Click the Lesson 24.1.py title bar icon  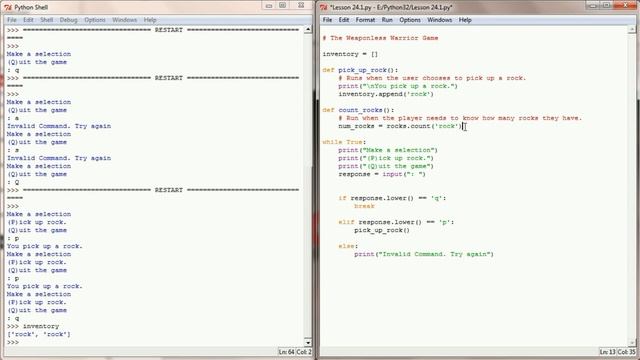click(323, 7)
